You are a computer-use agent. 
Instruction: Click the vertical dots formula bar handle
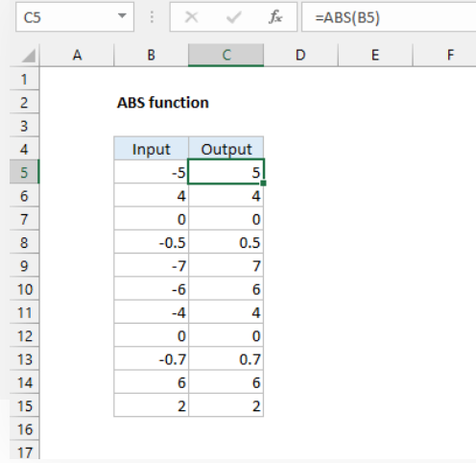(x=152, y=17)
